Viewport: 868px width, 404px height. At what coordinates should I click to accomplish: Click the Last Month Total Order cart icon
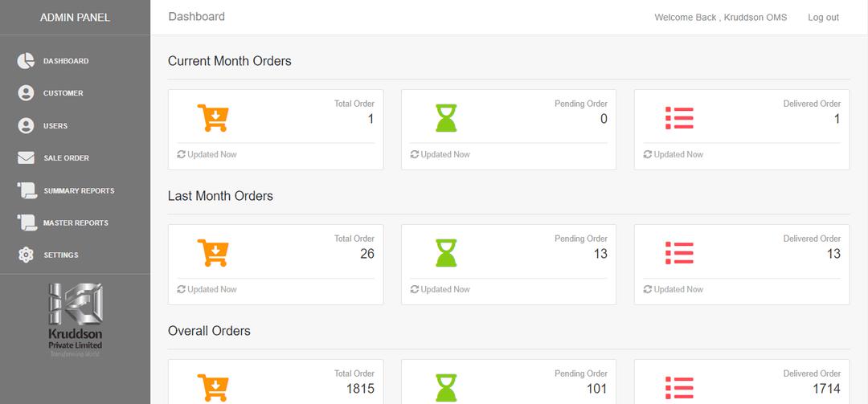pos(213,254)
